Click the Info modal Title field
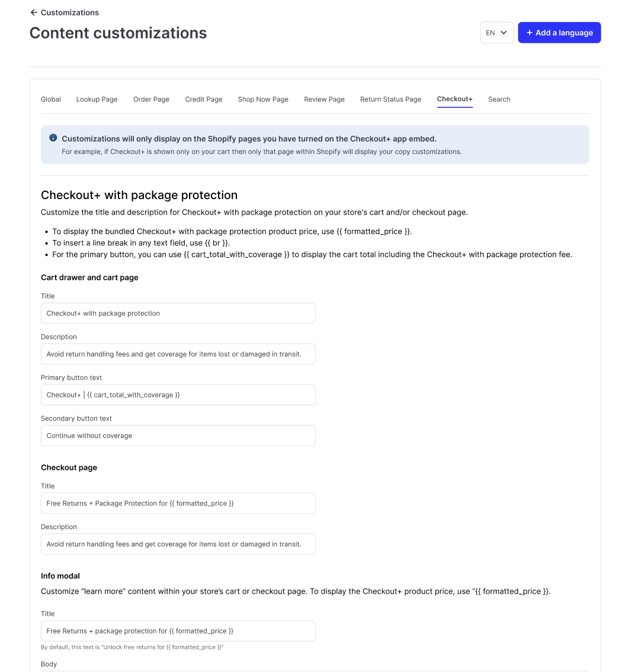The height and width of the screenshot is (672, 641). [x=178, y=631]
